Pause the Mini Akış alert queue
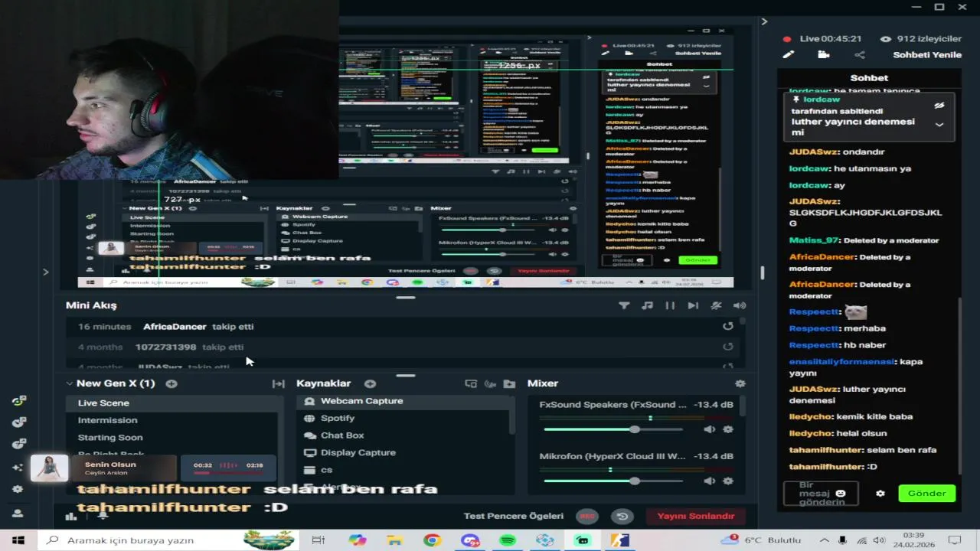The width and height of the screenshot is (980, 551). pyautogui.click(x=670, y=305)
